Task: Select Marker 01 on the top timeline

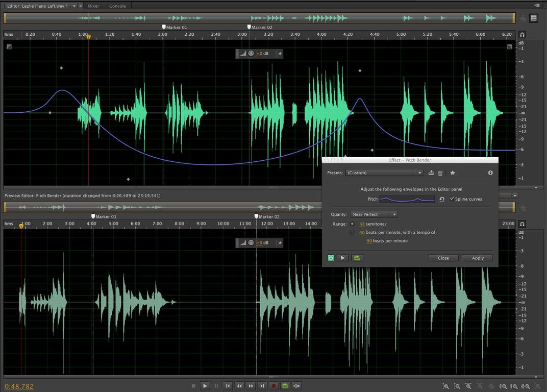Action: coord(164,27)
